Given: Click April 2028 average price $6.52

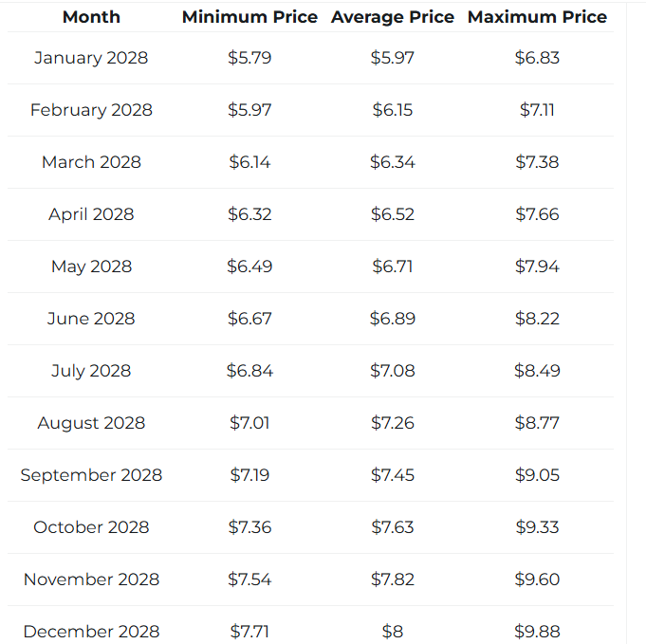Looking at the screenshot, I should (x=392, y=214).
